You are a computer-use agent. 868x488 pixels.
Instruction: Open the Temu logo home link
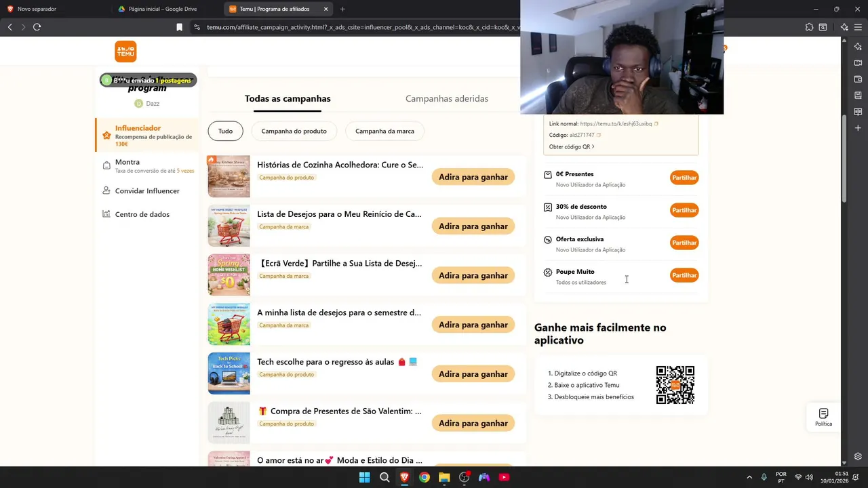coord(125,52)
